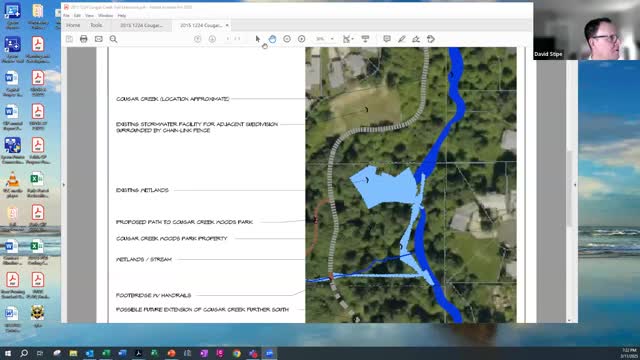The width and height of the screenshot is (640, 360).
Task: Select the highlight pen tool
Action: tap(402, 39)
